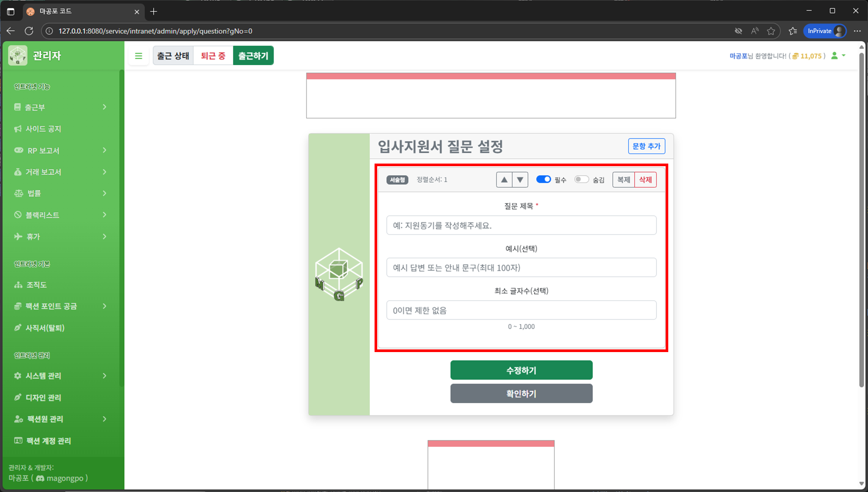Click the 휴가 airplane icon
This screenshot has height=492, width=868.
click(18, 236)
